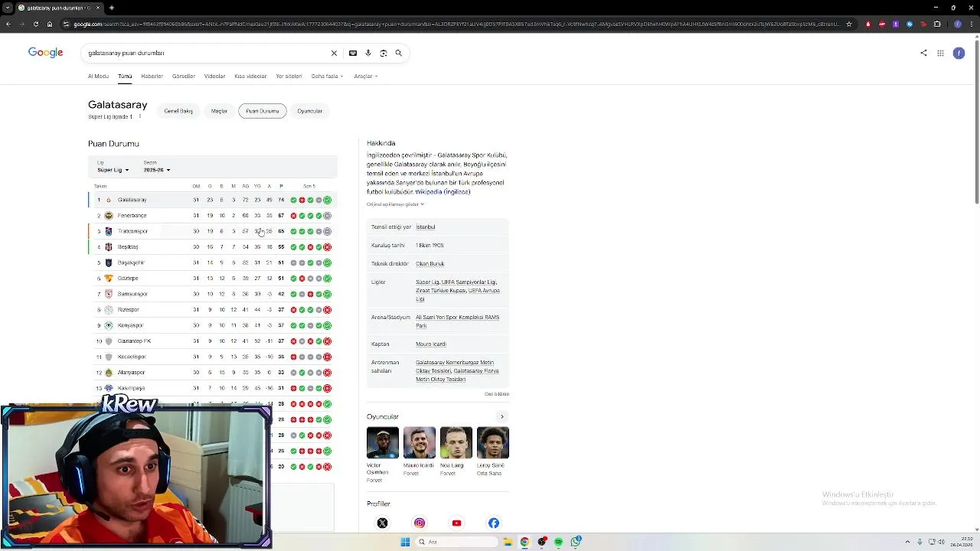Screen dimensions: 980x551
Task: Reload the page
Action: click(35, 24)
